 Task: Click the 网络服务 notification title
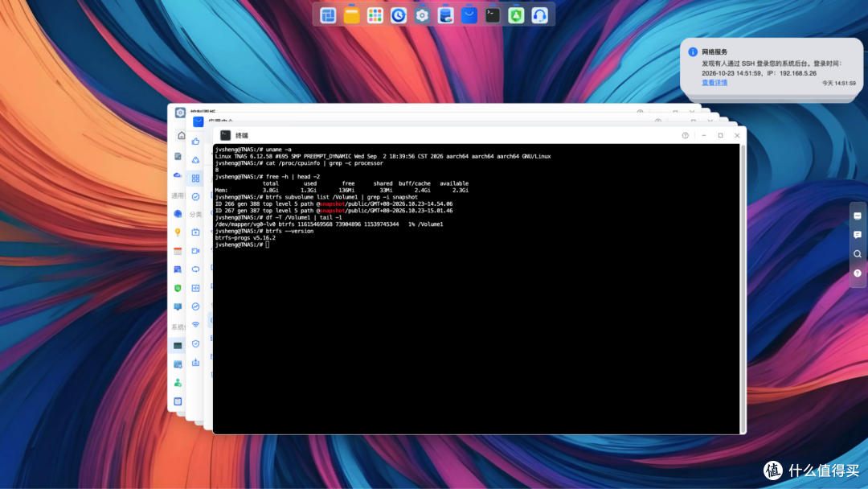click(714, 52)
